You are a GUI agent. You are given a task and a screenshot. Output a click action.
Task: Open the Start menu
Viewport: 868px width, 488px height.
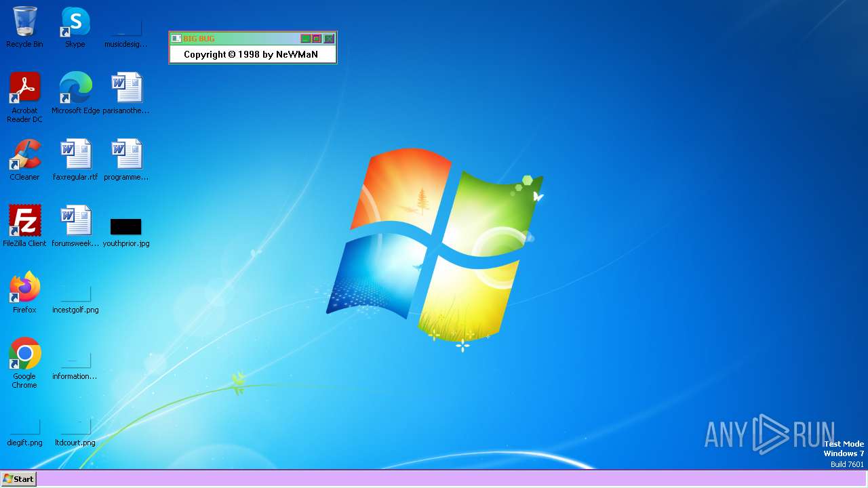click(x=18, y=479)
